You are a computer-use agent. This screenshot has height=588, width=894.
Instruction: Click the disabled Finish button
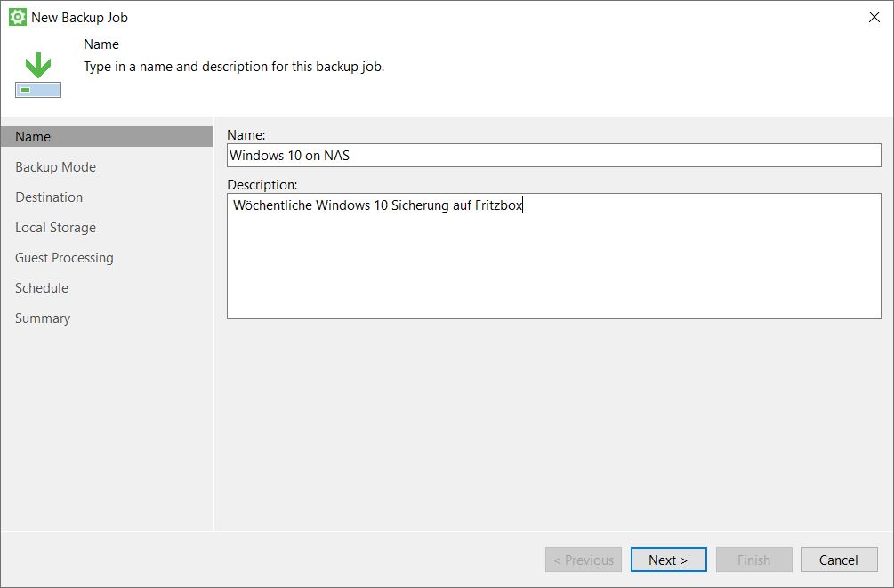753,560
